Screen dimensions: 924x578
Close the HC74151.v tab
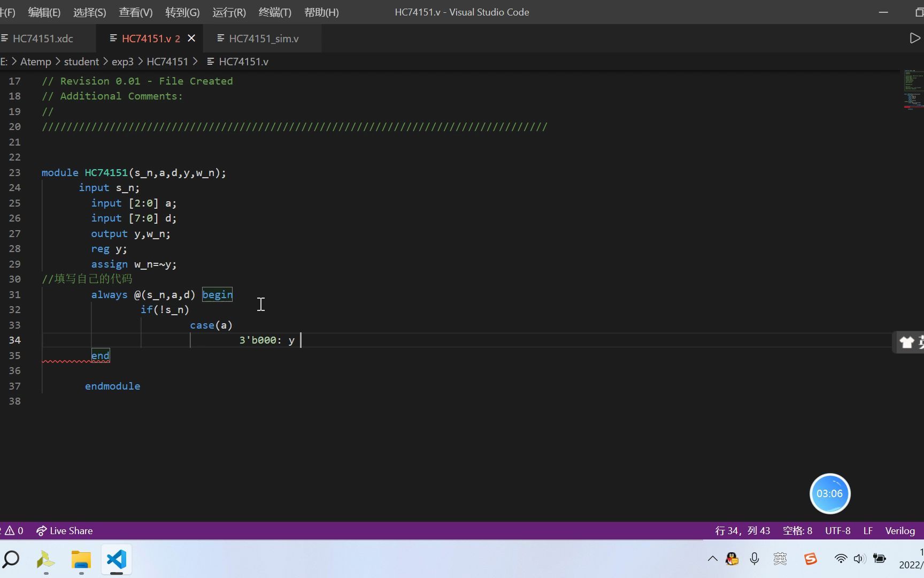coord(191,39)
